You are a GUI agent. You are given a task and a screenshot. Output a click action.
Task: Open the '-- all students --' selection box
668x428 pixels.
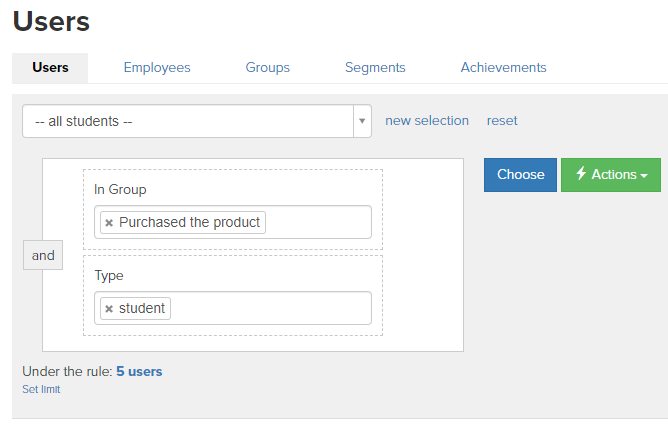(197, 121)
